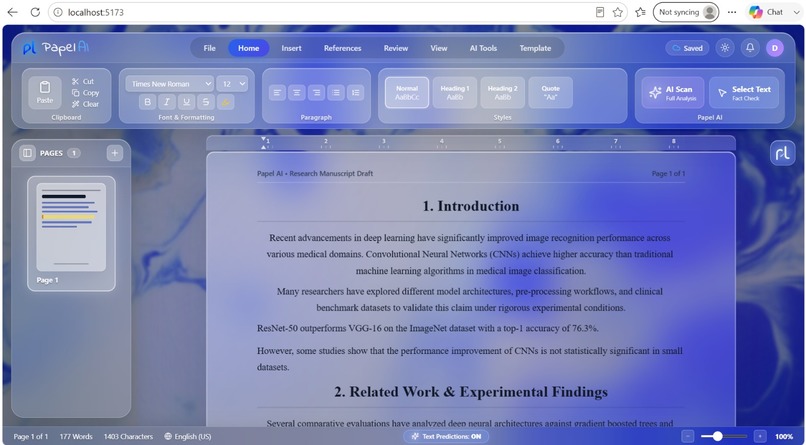Open the user avatar D menu

click(x=775, y=48)
